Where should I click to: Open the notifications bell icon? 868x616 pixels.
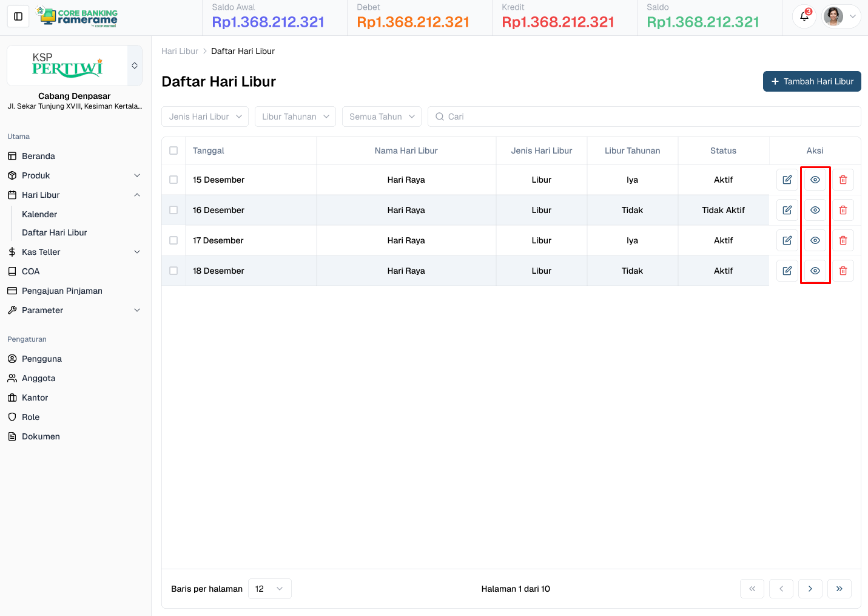point(804,16)
